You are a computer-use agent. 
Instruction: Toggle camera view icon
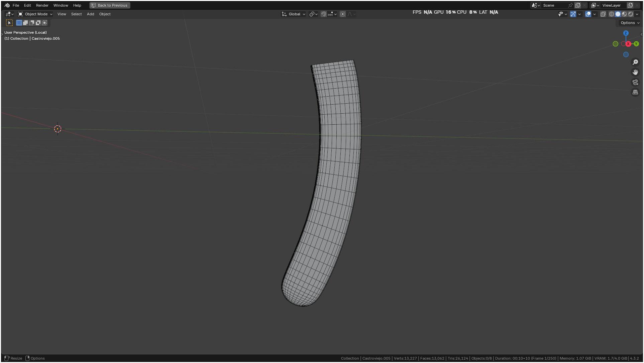tap(635, 82)
